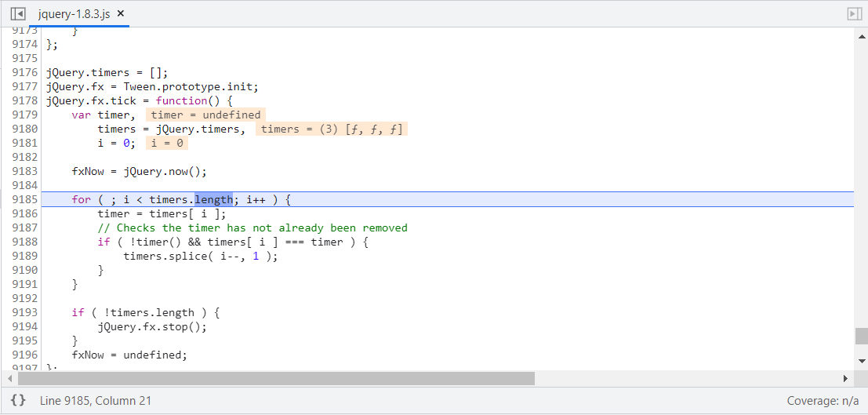Click the vertical scrollbar thumb
The width and height of the screenshot is (868, 415).
(862, 336)
